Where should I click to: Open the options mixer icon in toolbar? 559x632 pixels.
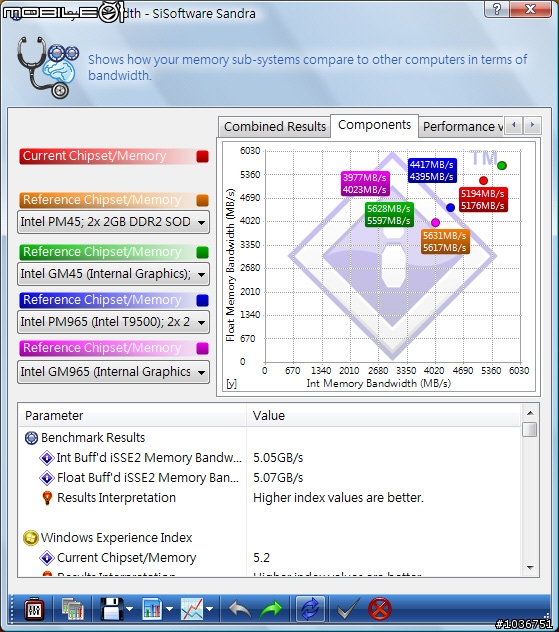click(x=34, y=609)
